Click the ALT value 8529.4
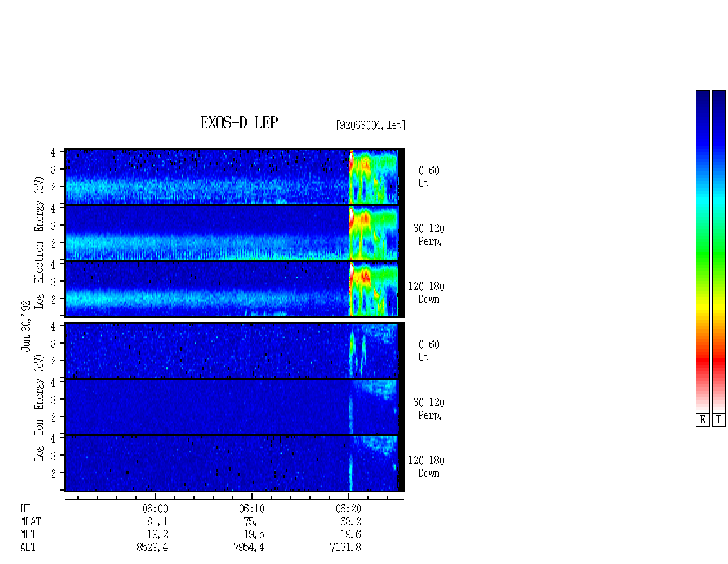This screenshot has height=564, width=728. point(152,547)
